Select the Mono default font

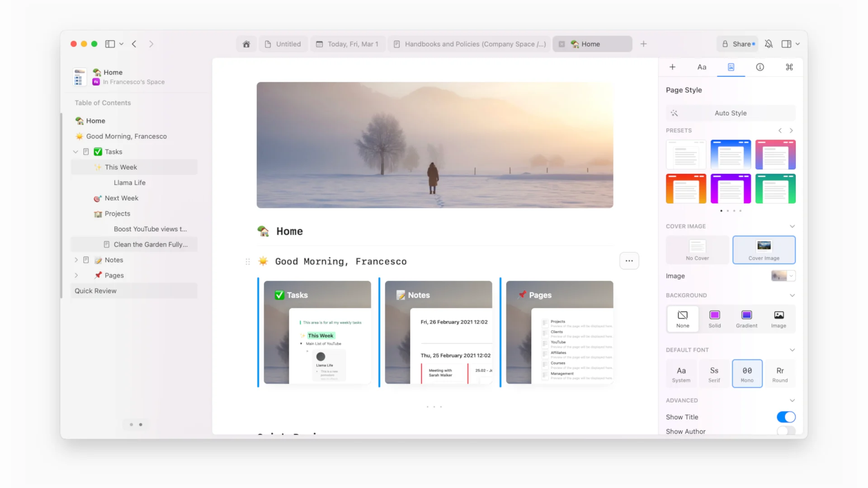click(747, 373)
